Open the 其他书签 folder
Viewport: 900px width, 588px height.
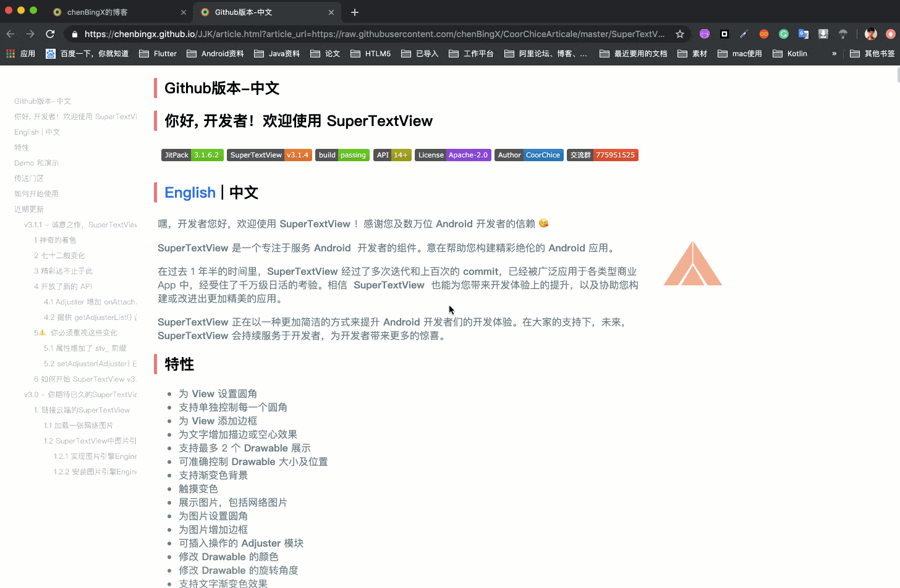tap(872, 54)
